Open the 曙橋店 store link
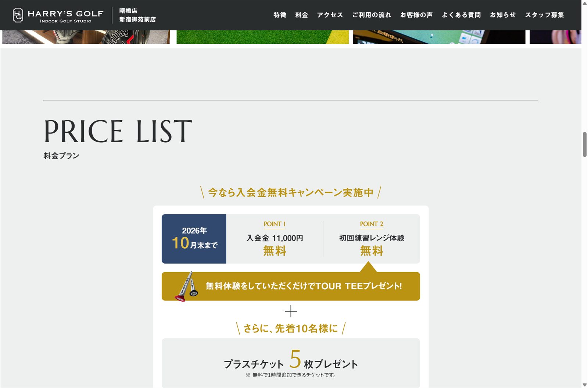 pos(128,11)
